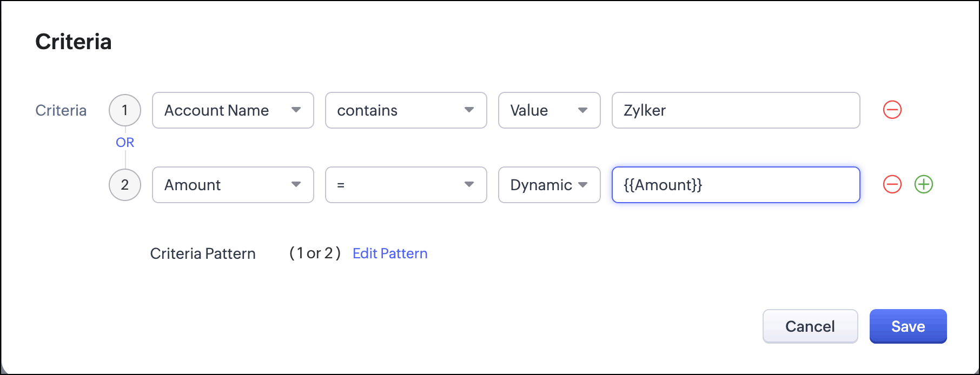
Task: Click the bold Criteria dialog title
Action: (x=74, y=42)
